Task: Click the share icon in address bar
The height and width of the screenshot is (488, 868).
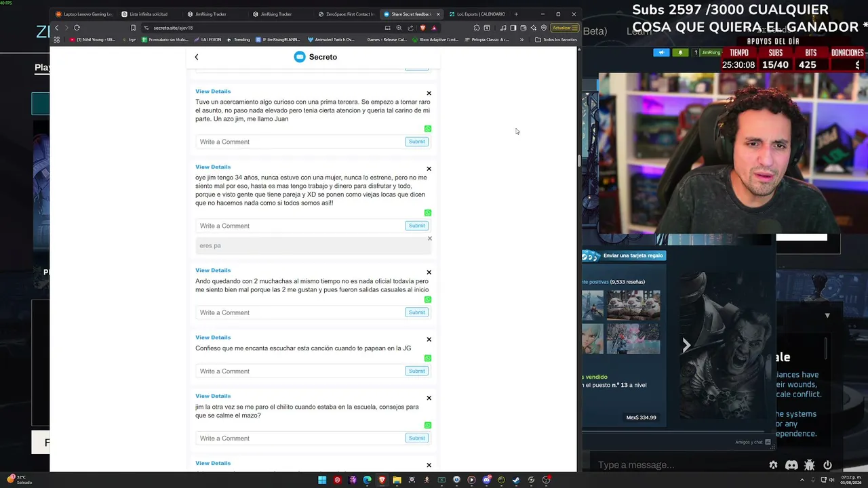Action: 410,28
